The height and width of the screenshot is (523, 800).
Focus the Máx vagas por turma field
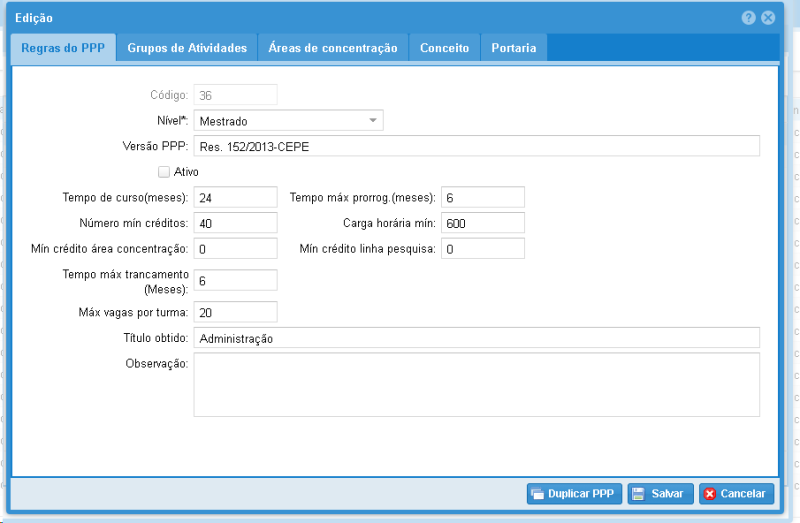pos(235,313)
